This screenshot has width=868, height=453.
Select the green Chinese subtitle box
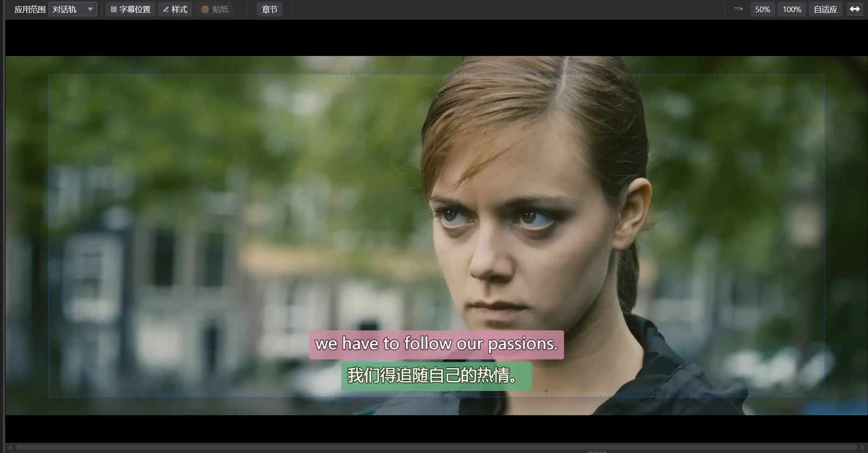coord(436,376)
